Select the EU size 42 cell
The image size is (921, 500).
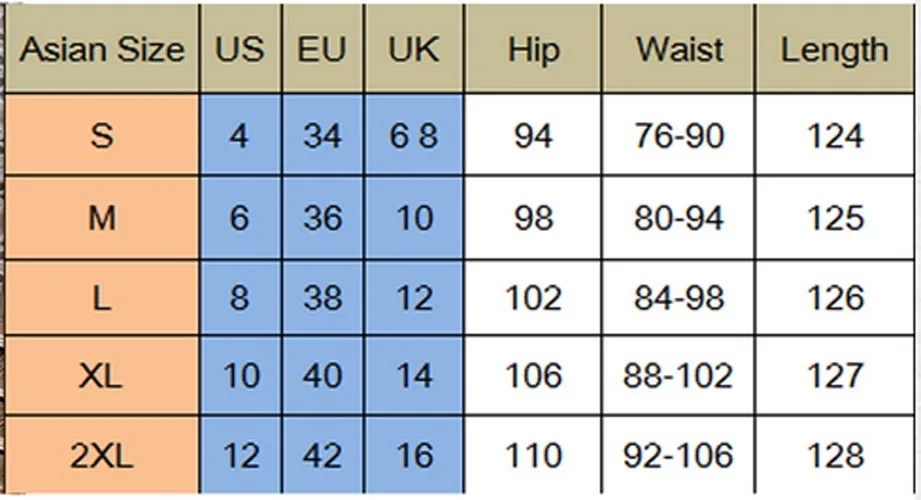322,456
